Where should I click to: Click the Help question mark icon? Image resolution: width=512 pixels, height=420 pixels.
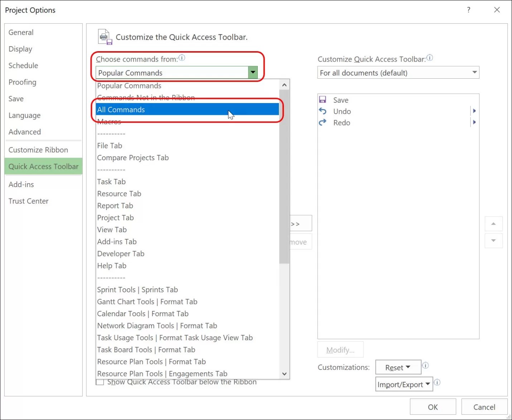[x=468, y=10]
